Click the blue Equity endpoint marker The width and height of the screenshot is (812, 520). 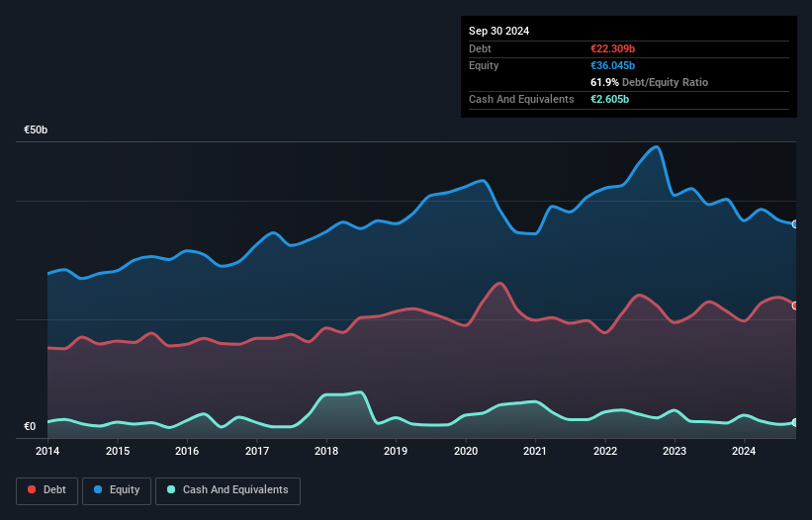(x=795, y=224)
